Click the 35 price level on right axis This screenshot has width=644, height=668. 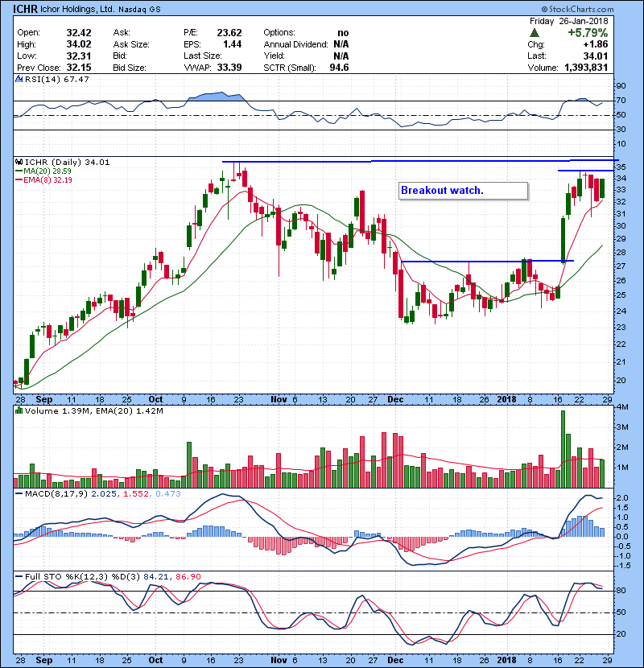tap(621, 167)
